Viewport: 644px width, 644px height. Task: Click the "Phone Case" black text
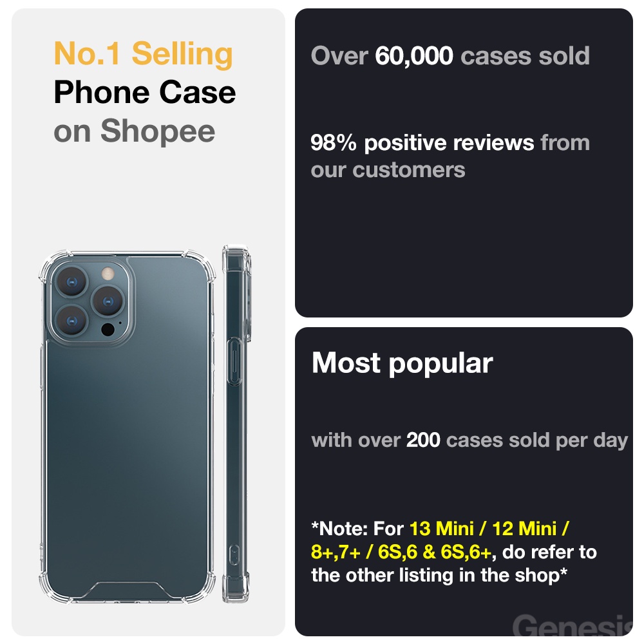pyautogui.click(x=145, y=93)
